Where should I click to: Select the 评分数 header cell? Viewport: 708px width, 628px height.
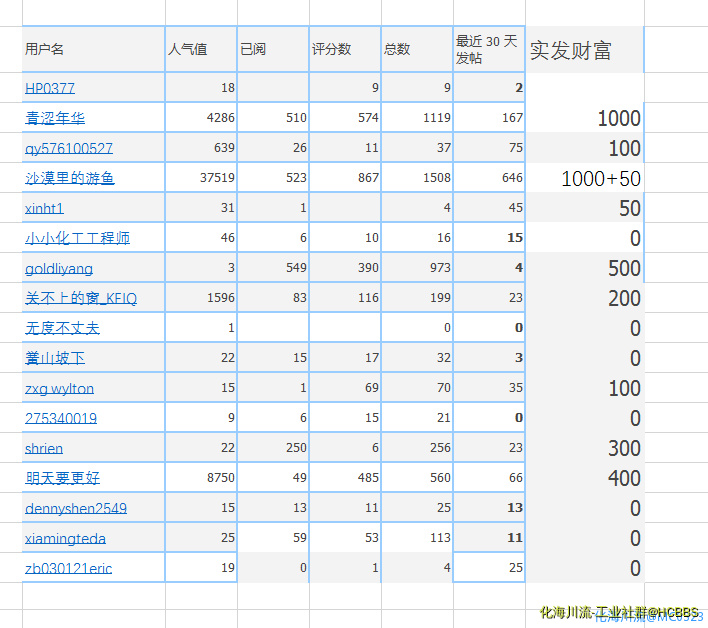345,49
